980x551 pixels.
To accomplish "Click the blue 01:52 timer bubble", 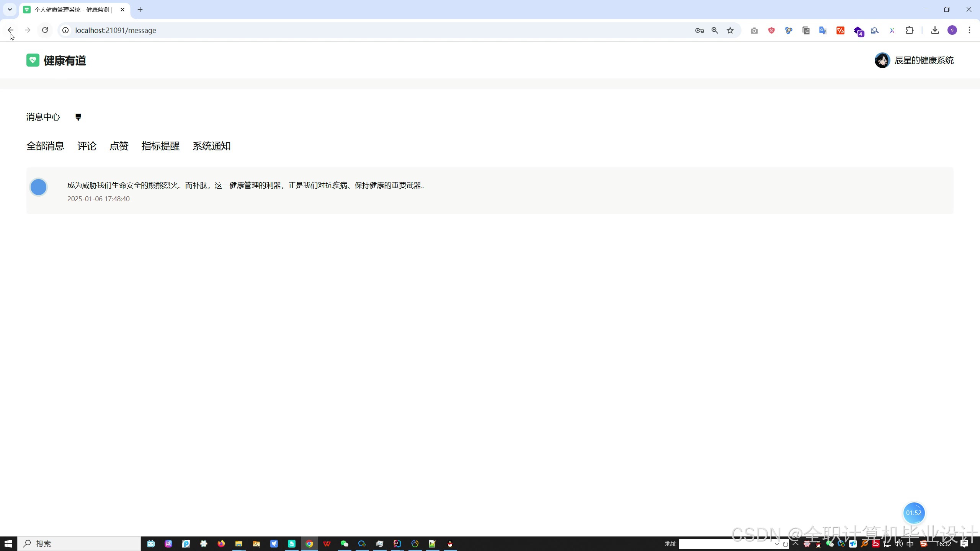I will [913, 513].
